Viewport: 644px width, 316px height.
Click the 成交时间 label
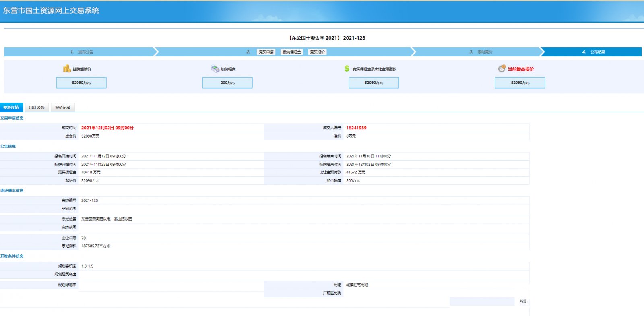point(69,128)
